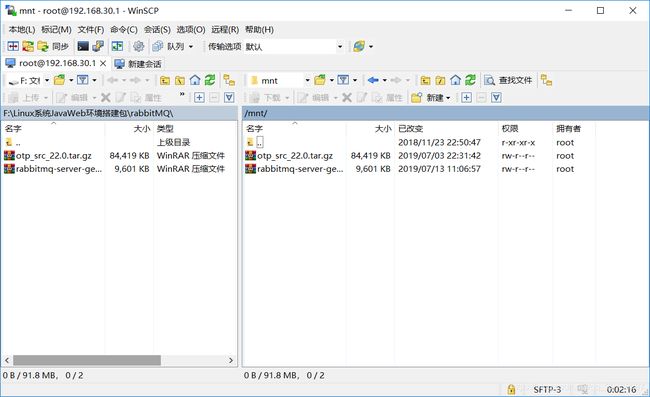This screenshot has height=397, width=650.
Task: Expand the globe icon dropdown arrow
Action: click(x=371, y=46)
